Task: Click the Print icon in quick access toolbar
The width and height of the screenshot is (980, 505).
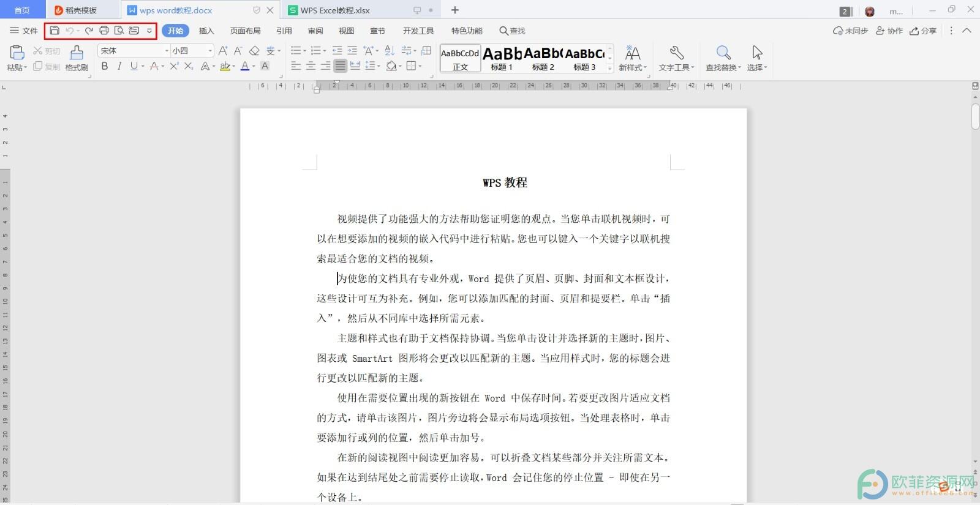Action: (x=104, y=31)
